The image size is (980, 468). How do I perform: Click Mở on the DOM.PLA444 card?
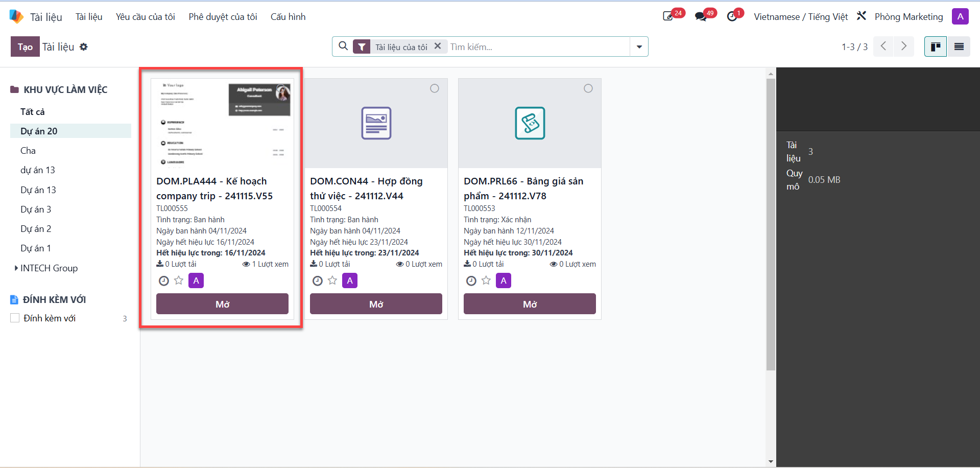coord(222,304)
